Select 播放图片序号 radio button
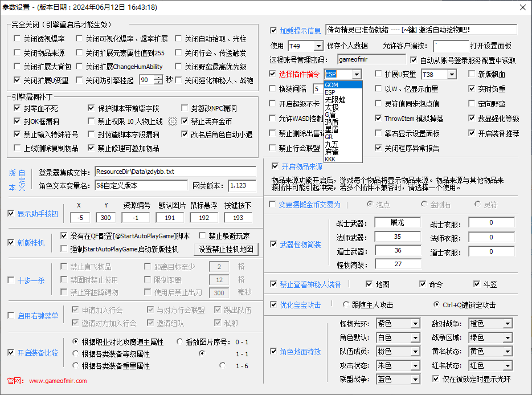Viewport: 532px width, 395px height. 179,341
